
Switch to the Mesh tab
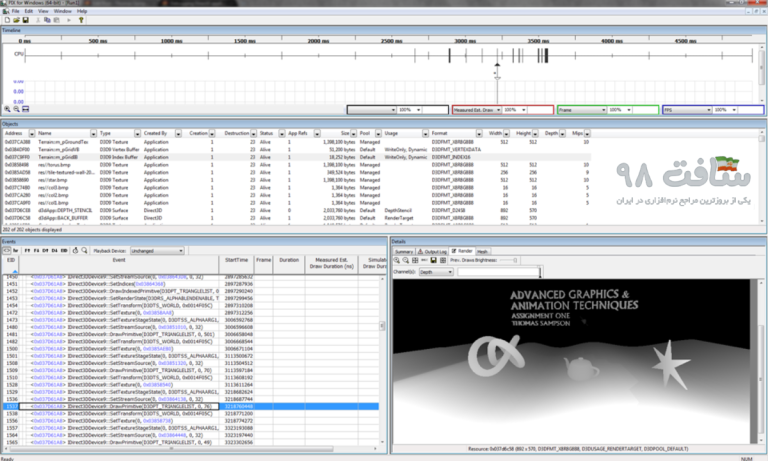[482, 251]
